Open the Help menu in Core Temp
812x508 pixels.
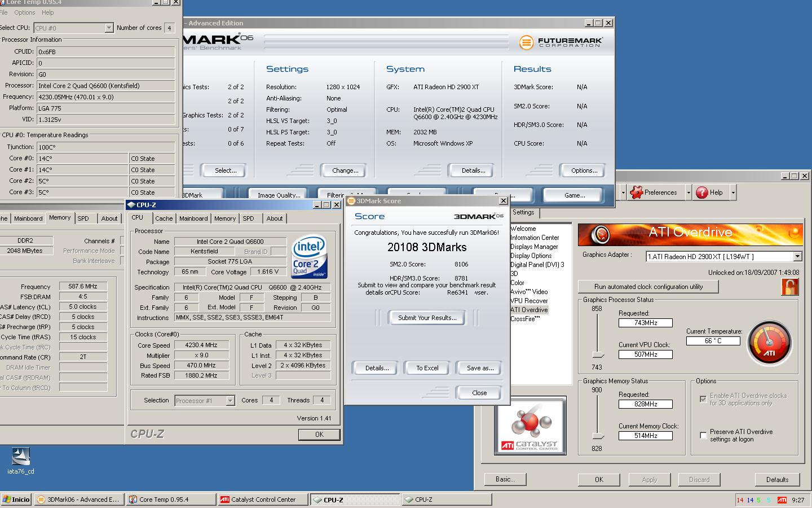click(48, 12)
